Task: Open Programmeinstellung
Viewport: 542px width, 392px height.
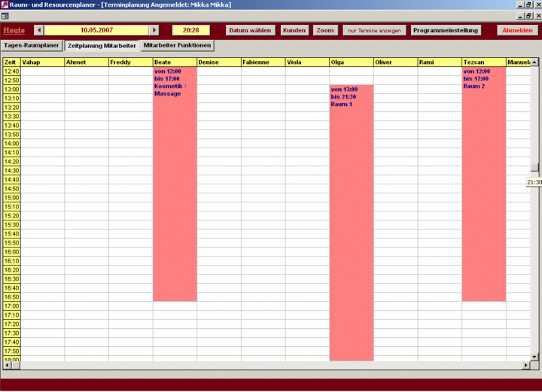Action: pyautogui.click(x=446, y=30)
